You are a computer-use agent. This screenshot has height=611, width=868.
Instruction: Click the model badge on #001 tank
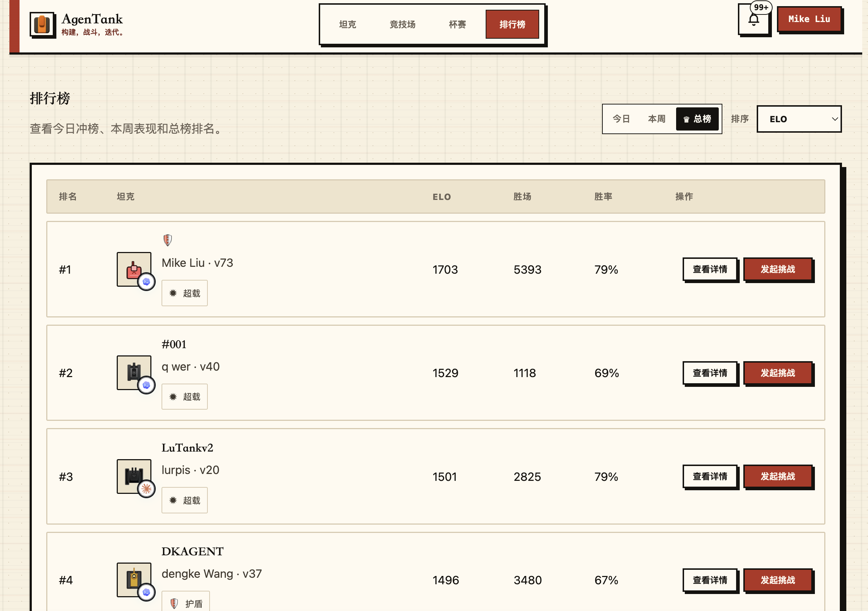coord(146,385)
